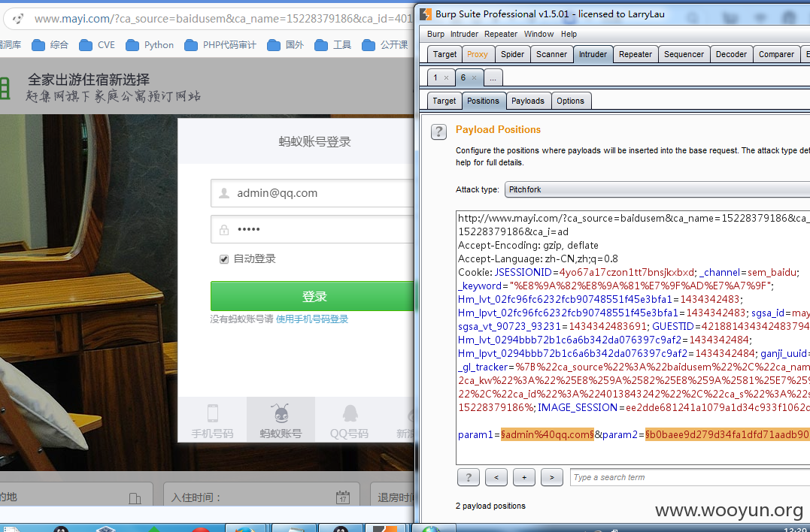Click the highlighted param2 payload marker value
Viewport: 810px width, 532px height.
tap(727, 435)
